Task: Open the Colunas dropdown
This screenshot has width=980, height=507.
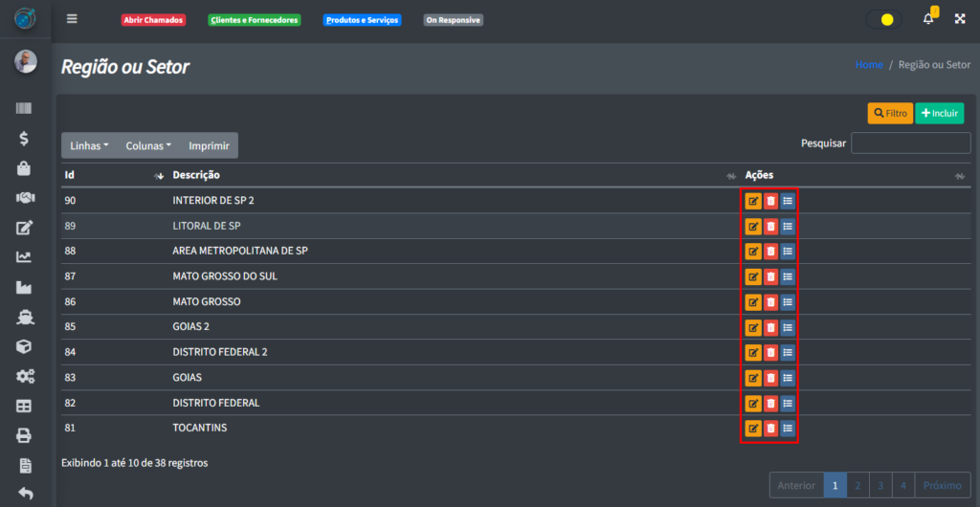Action: (x=148, y=145)
